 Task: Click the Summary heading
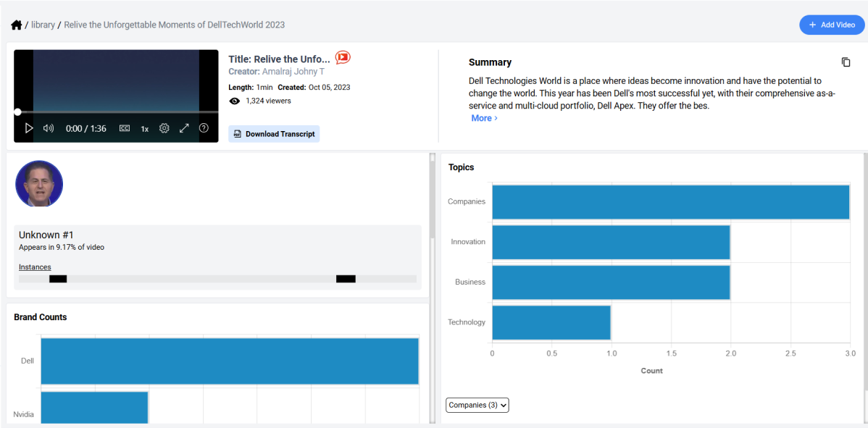(490, 62)
